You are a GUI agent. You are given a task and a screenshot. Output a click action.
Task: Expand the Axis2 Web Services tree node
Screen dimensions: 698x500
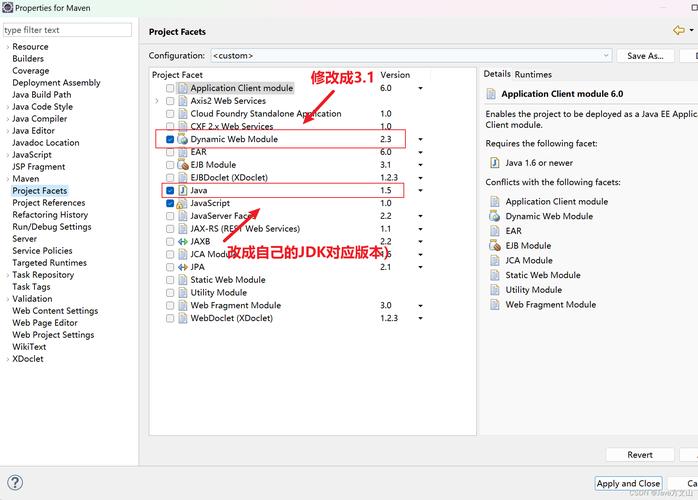tap(157, 101)
